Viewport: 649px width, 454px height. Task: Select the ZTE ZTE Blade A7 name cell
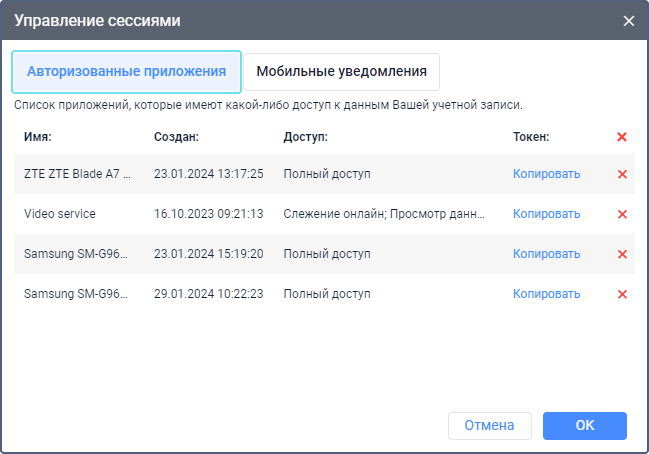point(77,174)
